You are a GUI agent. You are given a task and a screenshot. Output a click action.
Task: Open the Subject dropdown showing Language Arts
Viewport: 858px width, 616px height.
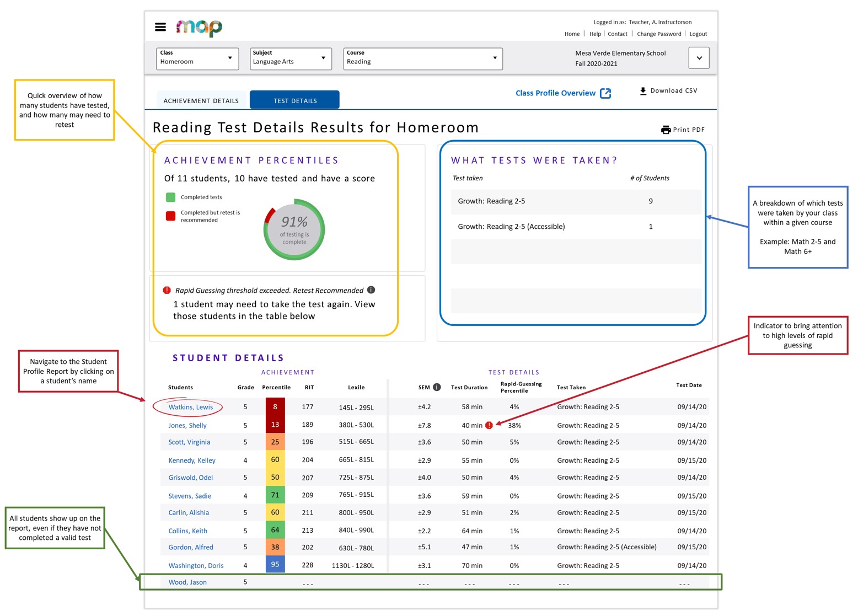pyautogui.click(x=291, y=58)
